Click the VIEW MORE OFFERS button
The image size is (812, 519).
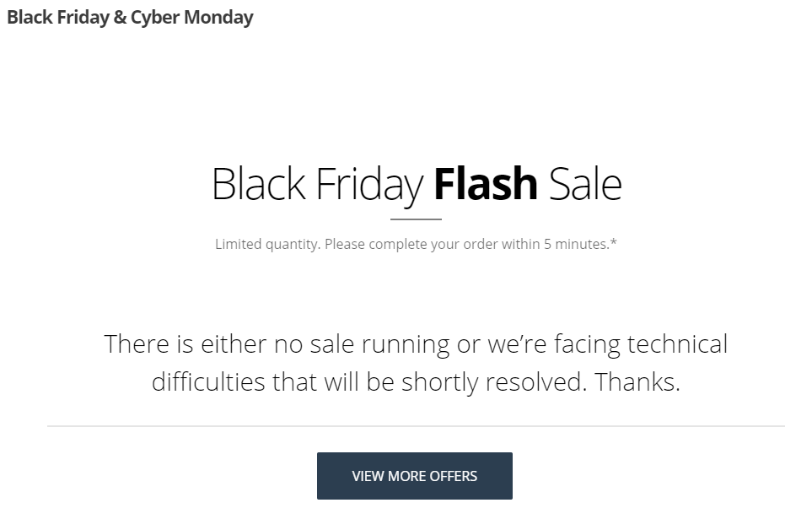pos(414,476)
